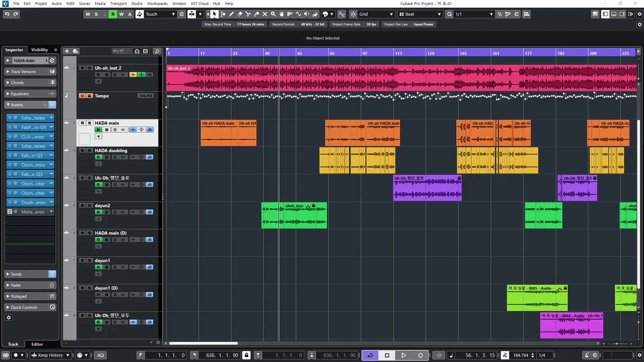This screenshot has width=644, height=362.
Task: Click the Apply Quantize Q icon
Action: pyautogui.click(x=449, y=14)
